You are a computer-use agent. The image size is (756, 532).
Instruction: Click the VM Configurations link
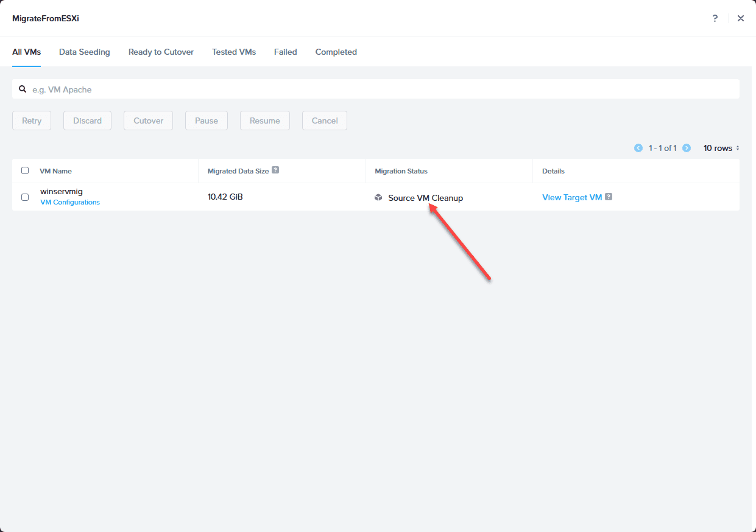pos(70,202)
